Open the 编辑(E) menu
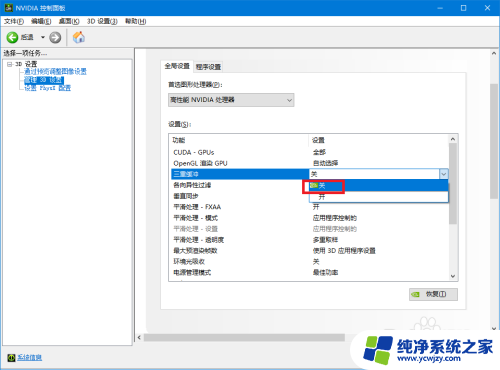The height and width of the screenshot is (370, 500). point(41,21)
